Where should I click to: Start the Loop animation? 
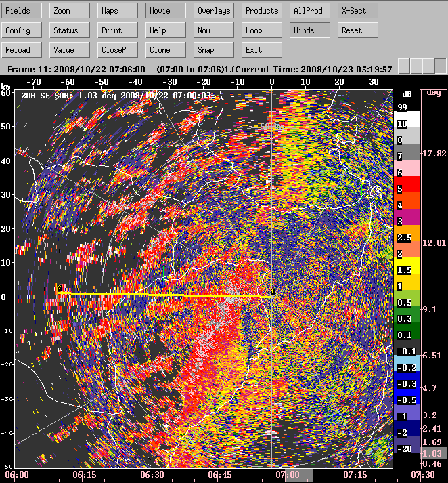262,30
